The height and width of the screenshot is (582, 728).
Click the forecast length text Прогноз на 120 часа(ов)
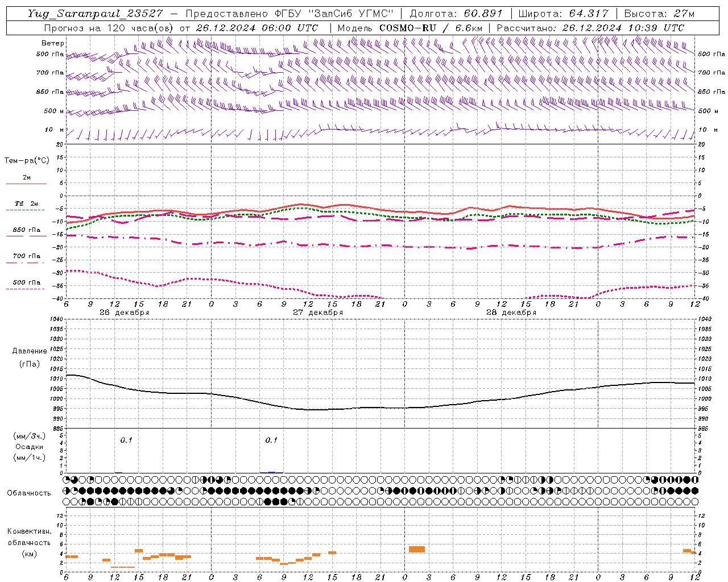click(x=109, y=28)
